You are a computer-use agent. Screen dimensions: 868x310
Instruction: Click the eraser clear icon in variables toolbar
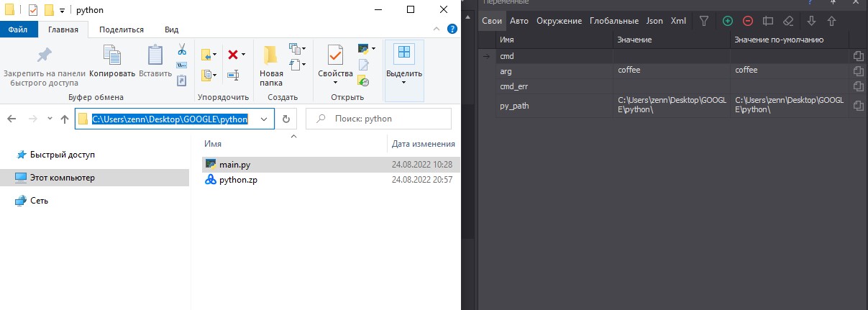pos(787,21)
